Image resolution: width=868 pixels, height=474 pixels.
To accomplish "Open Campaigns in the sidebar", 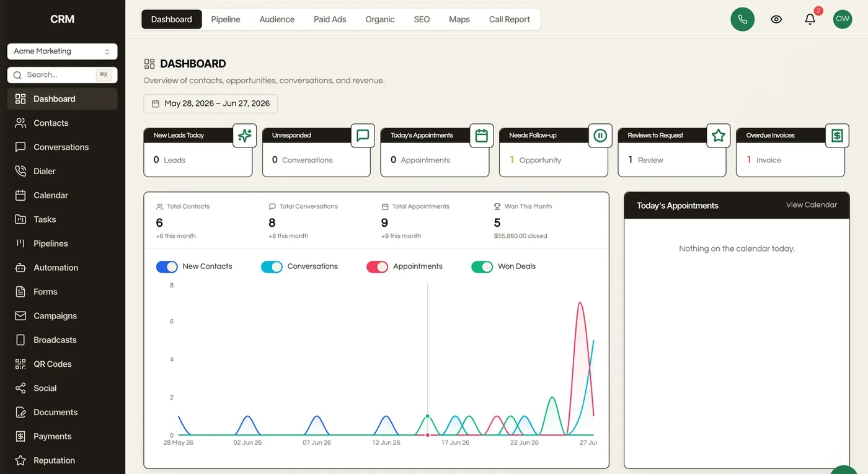I will click(x=62, y=315).
